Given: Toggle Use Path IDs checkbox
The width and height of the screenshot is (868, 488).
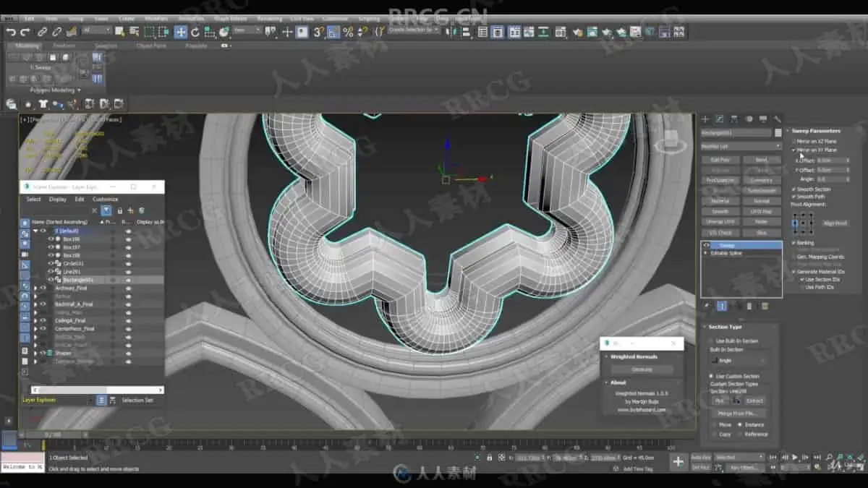Looking at the screenshot, I should click(x=801, y=287).
